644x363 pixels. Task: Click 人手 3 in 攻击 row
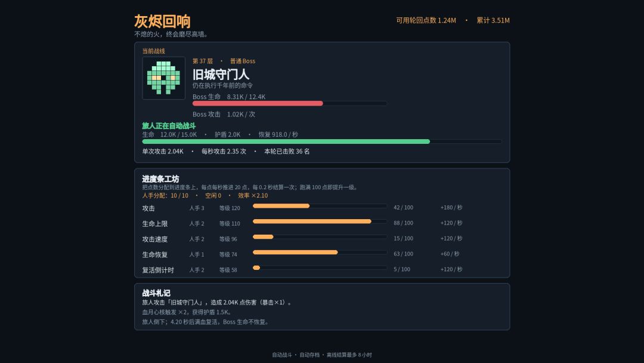pos(197,208)
